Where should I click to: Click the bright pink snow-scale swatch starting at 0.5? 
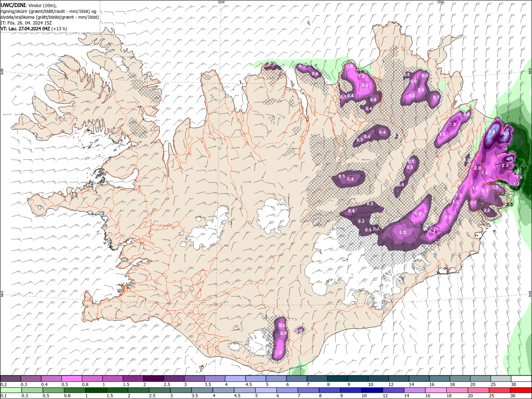[x=71, y=379]
